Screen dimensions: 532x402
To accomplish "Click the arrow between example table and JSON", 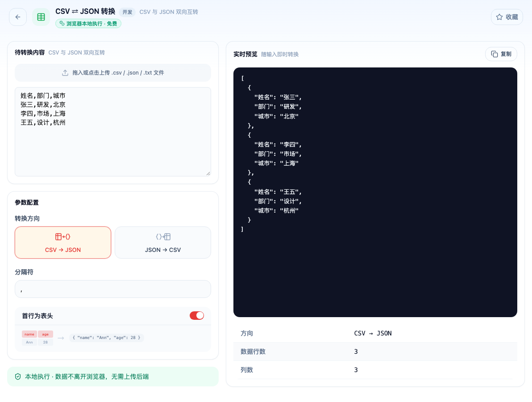I will pos(61,338).
